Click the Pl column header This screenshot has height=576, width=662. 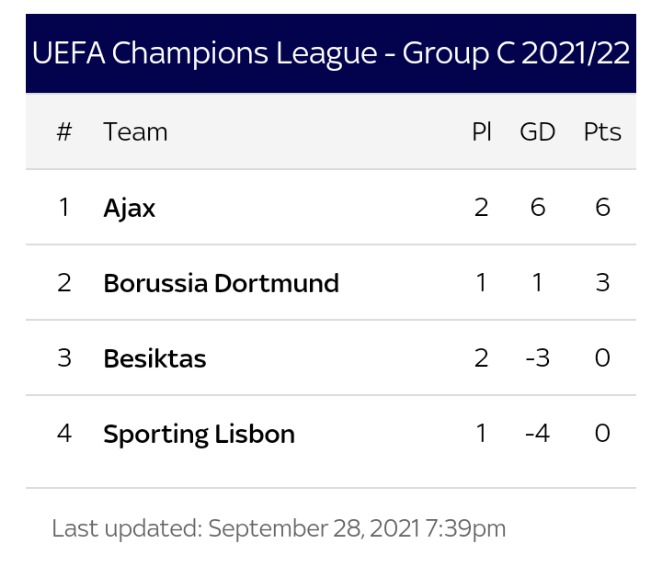[481, 132]
